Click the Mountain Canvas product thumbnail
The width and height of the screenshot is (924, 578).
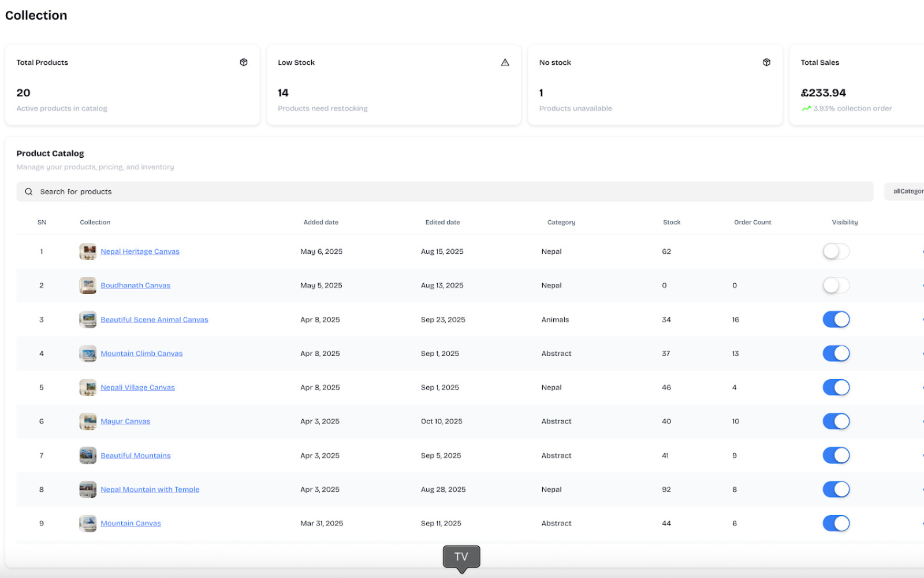(88, 524)
